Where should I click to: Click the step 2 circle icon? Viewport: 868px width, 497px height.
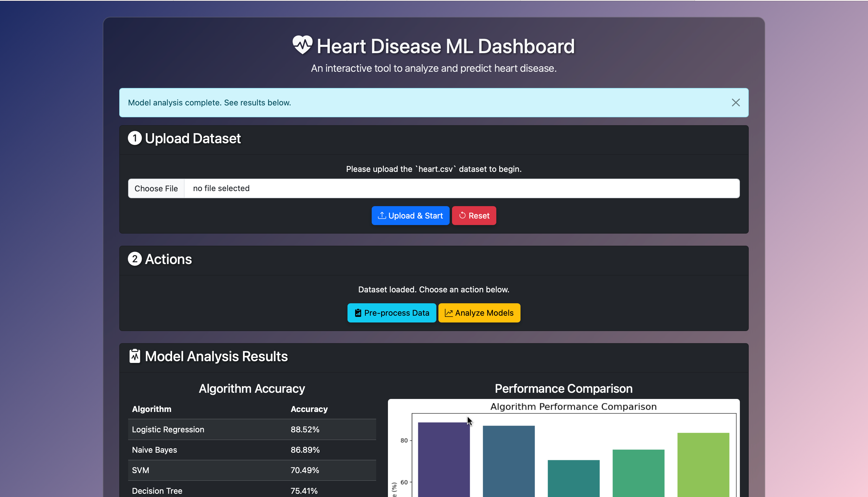(135, 259)
